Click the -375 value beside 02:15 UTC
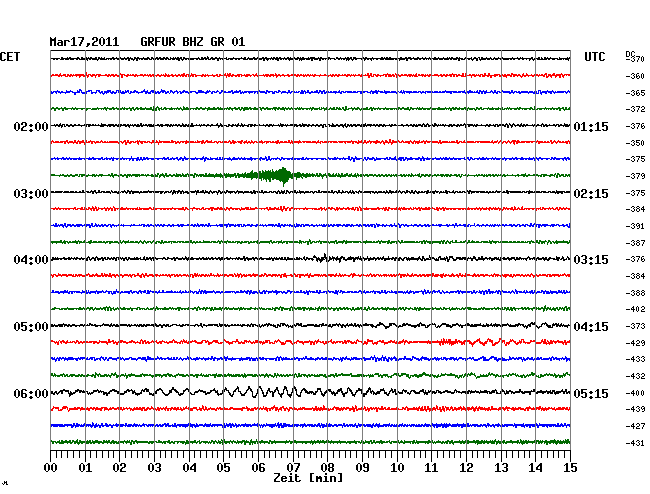 [635, 193]
